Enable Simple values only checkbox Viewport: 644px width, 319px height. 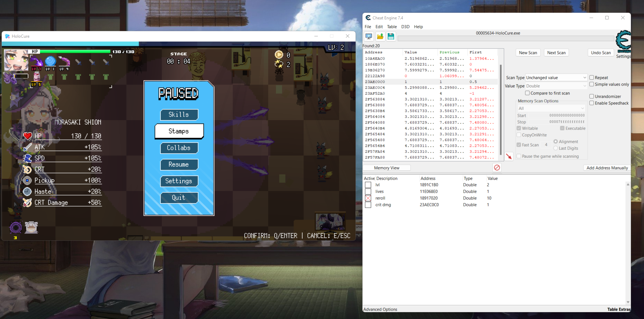[x=592, y=84]
